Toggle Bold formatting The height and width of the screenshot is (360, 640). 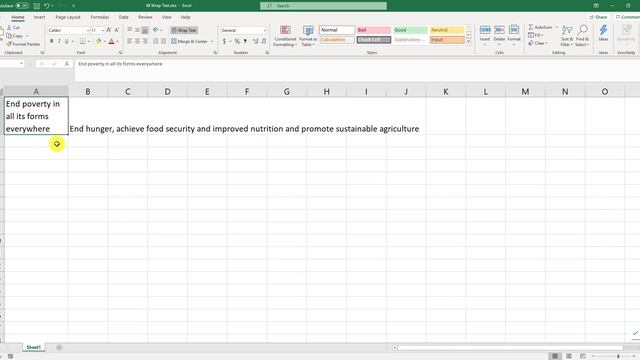tap(51, 41)
